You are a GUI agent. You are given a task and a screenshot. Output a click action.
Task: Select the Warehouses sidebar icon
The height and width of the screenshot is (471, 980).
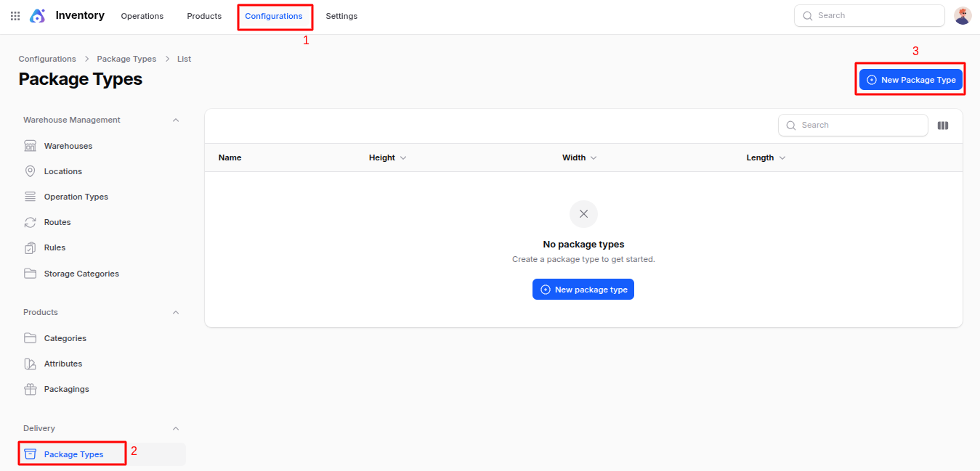pyautogui.click(x=30, y=146)
